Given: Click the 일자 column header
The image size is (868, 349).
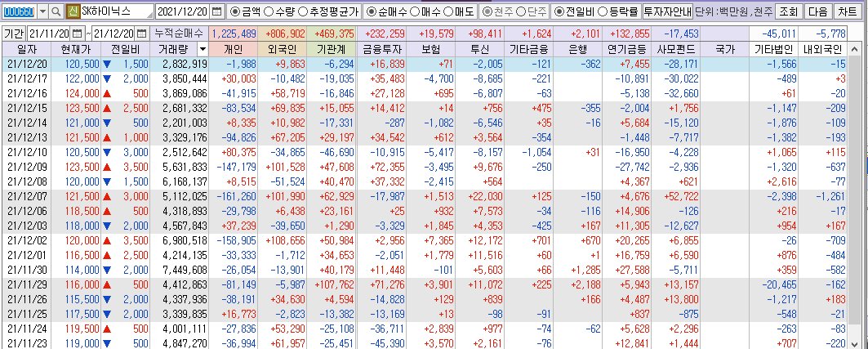Looking at the screenshot, I should coord(27,49).
